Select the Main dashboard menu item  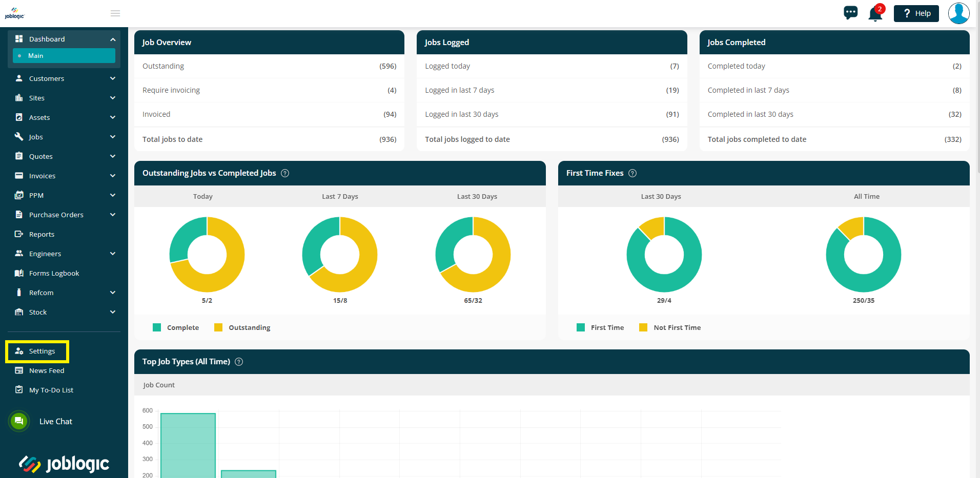click(64, 56)
